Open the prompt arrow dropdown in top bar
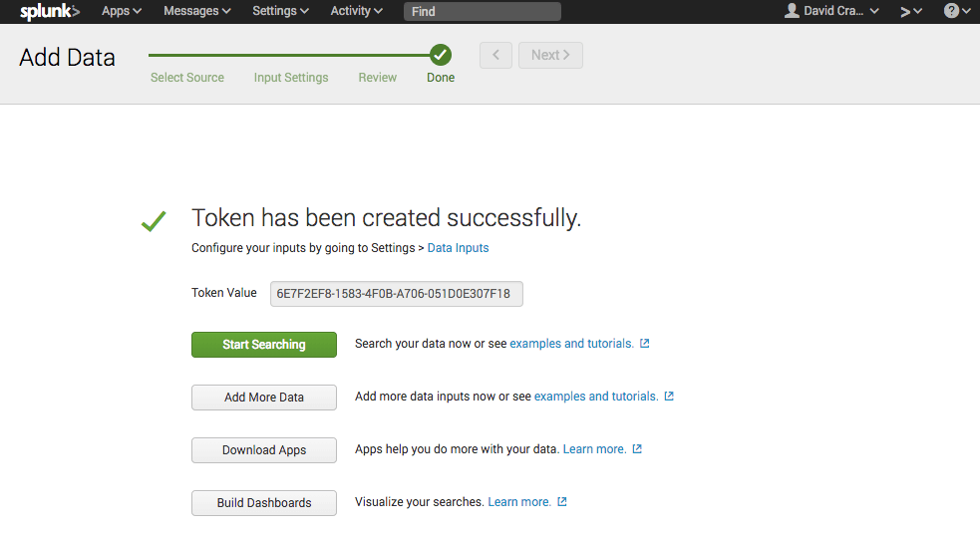The image size is (980, 537). 910,11
